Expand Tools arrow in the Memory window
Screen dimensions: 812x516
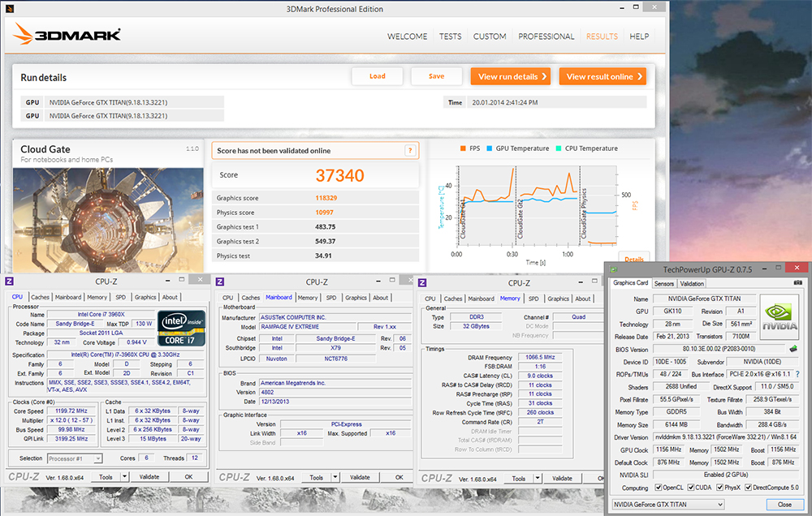tap(538, 478)
